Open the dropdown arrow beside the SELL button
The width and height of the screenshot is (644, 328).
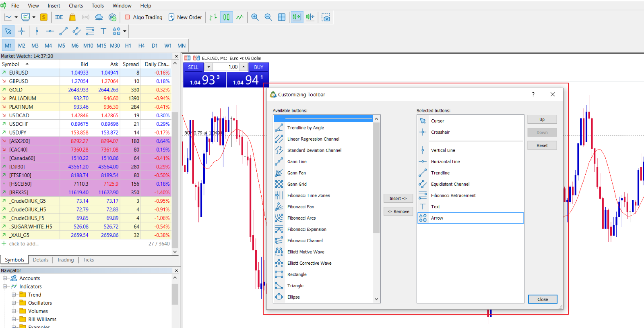(208, 67)
